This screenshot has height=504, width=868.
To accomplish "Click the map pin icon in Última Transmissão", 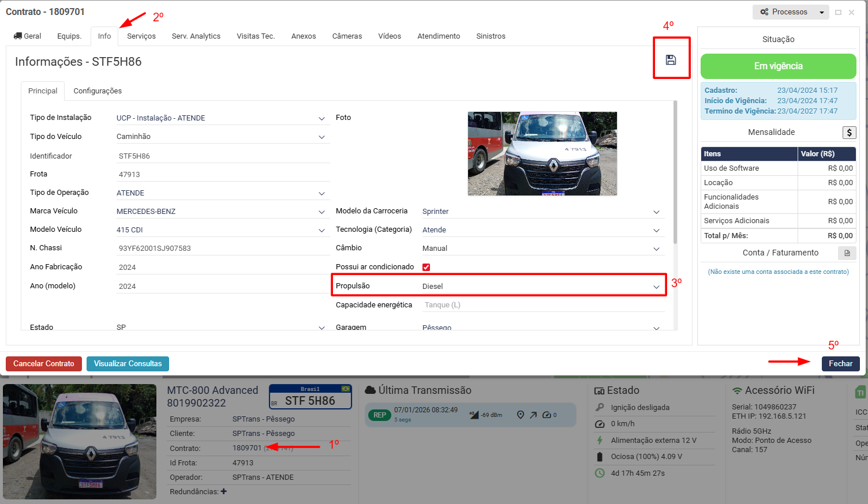I will click(520, 415).
